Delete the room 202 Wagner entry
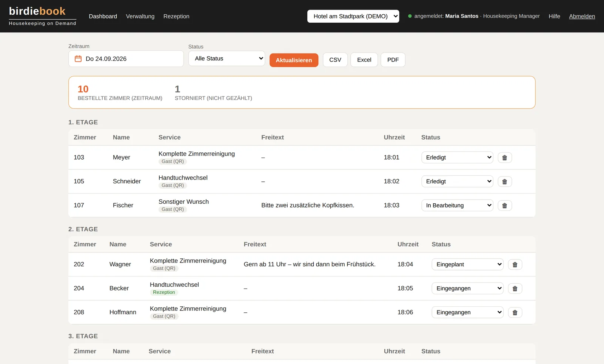Image resolution: width=604 pixels, height=364 pixels. pos(515,264)
